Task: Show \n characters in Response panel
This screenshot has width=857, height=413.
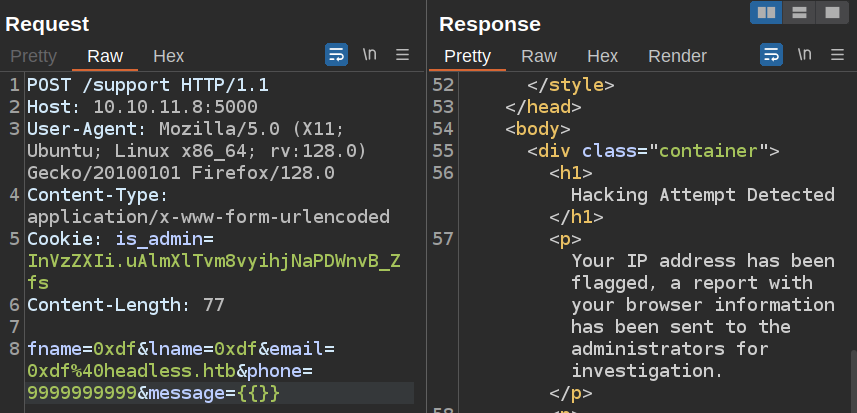Action: click(804, 55)
